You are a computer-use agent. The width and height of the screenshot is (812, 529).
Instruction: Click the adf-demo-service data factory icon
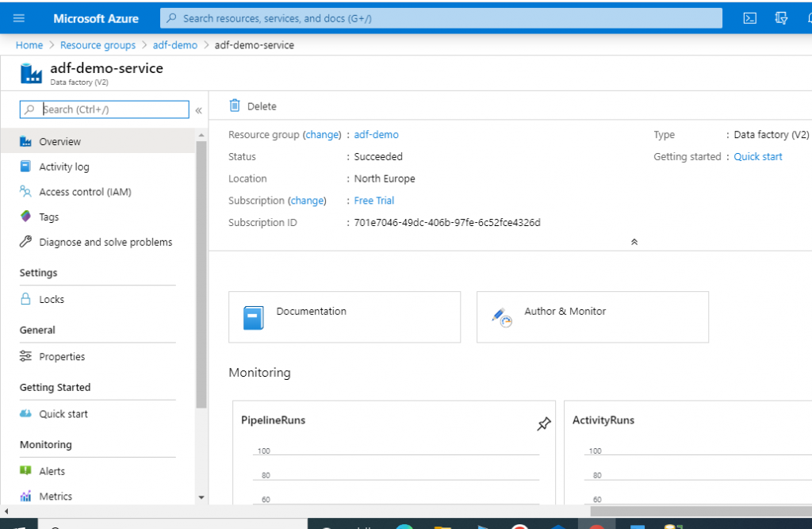(x=31, y=73)
